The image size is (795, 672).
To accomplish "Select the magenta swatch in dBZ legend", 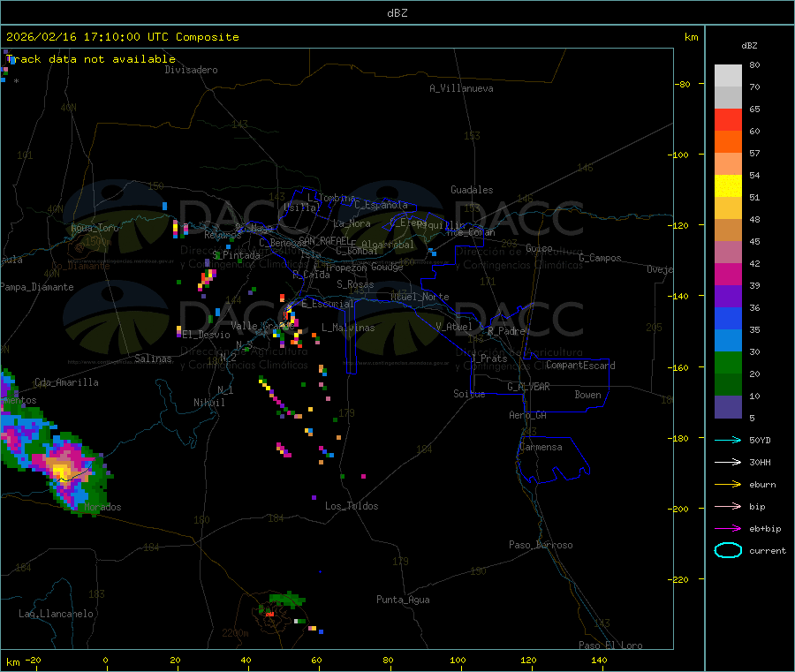I will (x=728, y=274).
